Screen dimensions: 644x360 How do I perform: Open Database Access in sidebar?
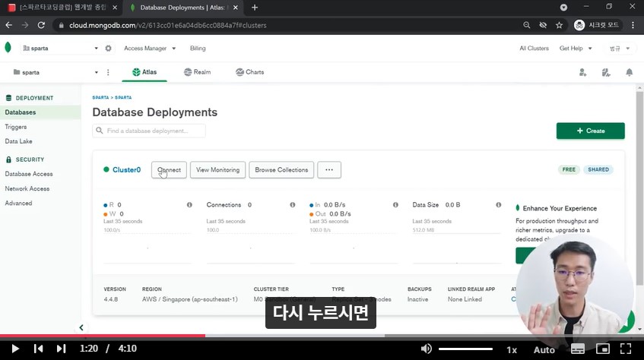point(29,174)
